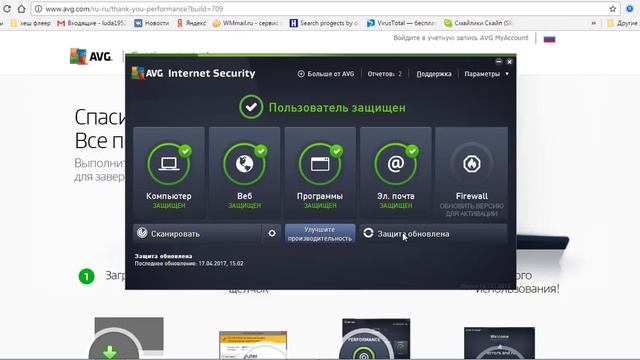Click the plus icon beside Больше от AVG

[x=301, y=74]
